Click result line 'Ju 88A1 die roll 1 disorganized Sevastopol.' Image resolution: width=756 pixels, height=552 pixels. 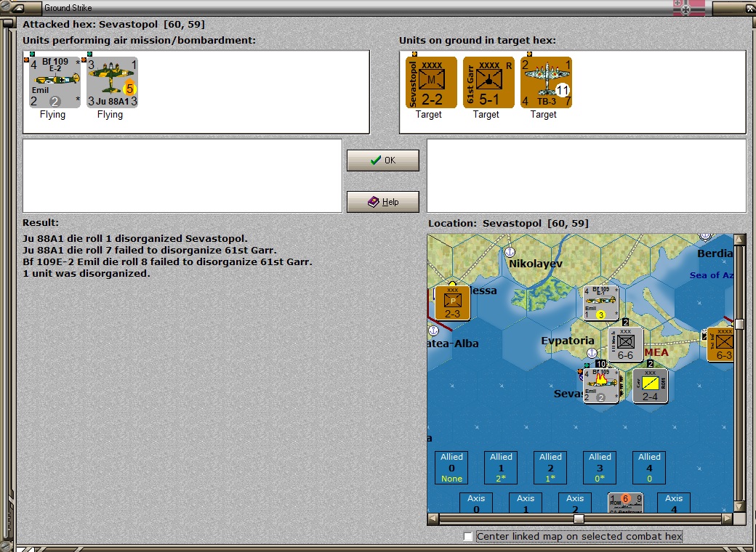(x=135, y=238)
